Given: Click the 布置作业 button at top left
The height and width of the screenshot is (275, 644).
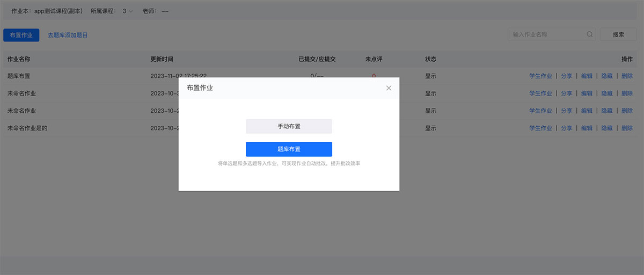Looking at the screenshot, I should coord(21,35).
